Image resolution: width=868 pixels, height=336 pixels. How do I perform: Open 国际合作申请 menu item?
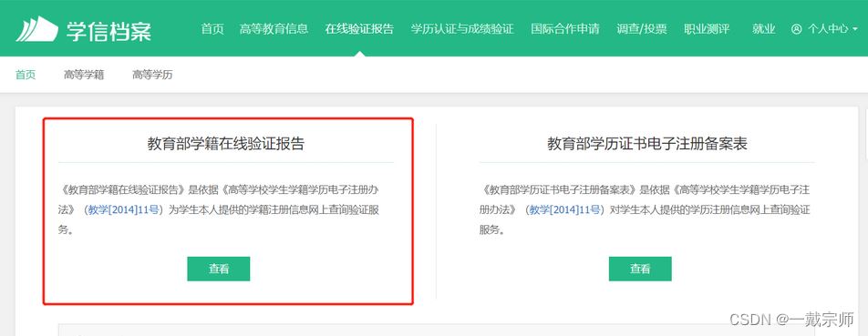click(x=565, y=29)
